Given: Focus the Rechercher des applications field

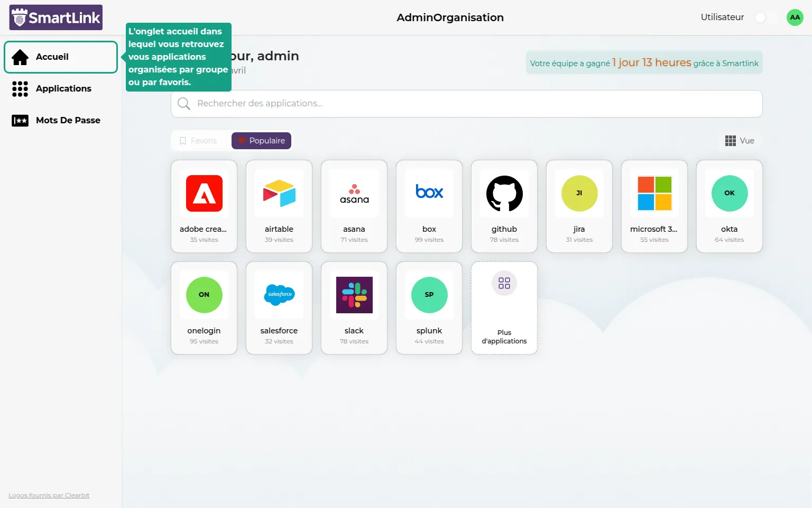Looking at the screenshot, I should point(467,104).
